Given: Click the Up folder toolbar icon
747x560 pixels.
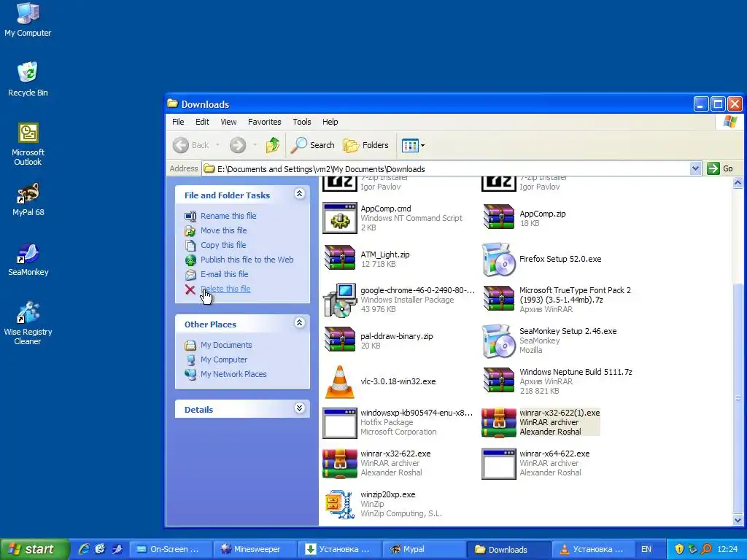Looking at the screenshot, I should click(x=273, y=145).
